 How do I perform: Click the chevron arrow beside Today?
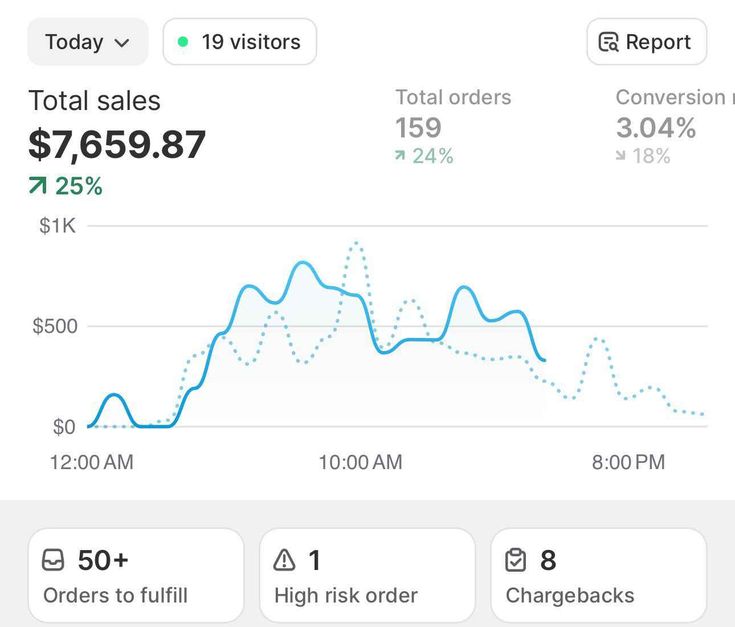(123, 43)
